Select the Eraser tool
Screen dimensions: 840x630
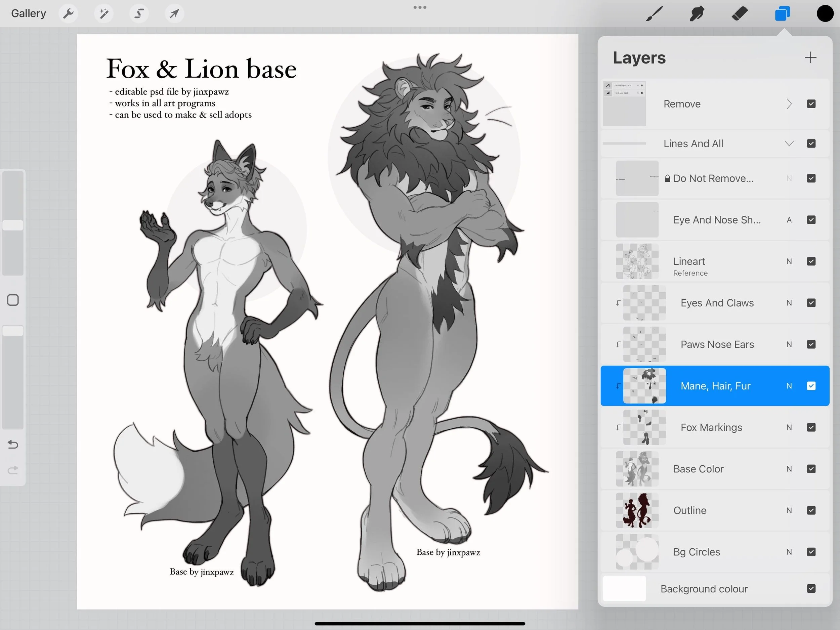pyautogui.click(x=739, y=14)
